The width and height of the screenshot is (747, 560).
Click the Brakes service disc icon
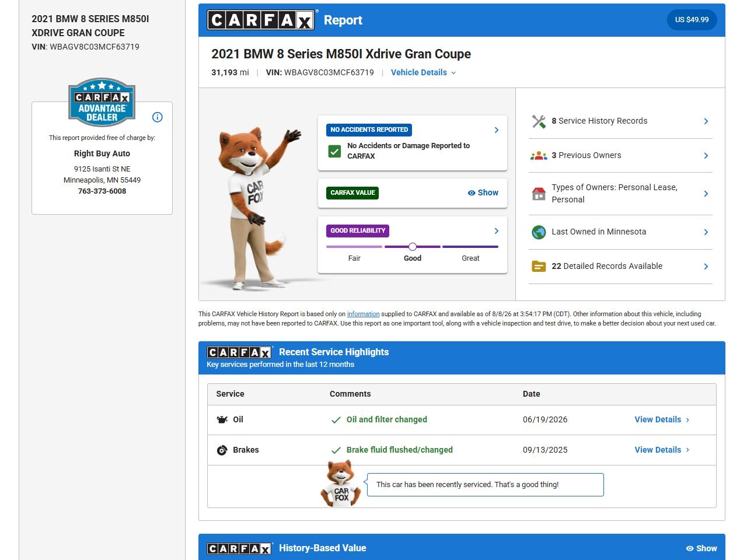click(x=222, y=450)
